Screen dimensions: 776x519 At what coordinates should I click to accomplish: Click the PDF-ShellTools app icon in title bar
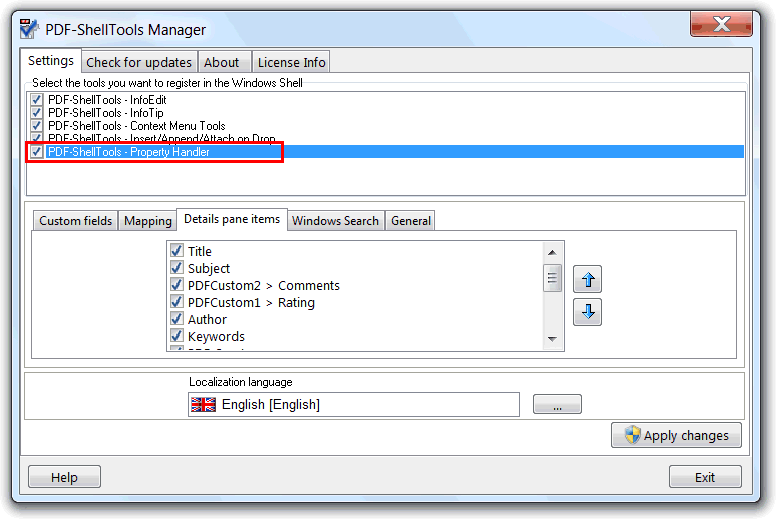click(x=29, y=29)
